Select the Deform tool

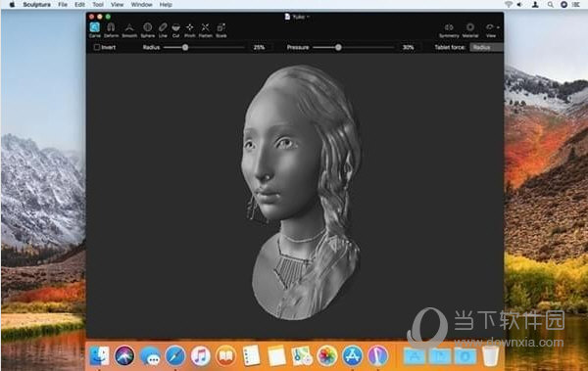[111, 30]
